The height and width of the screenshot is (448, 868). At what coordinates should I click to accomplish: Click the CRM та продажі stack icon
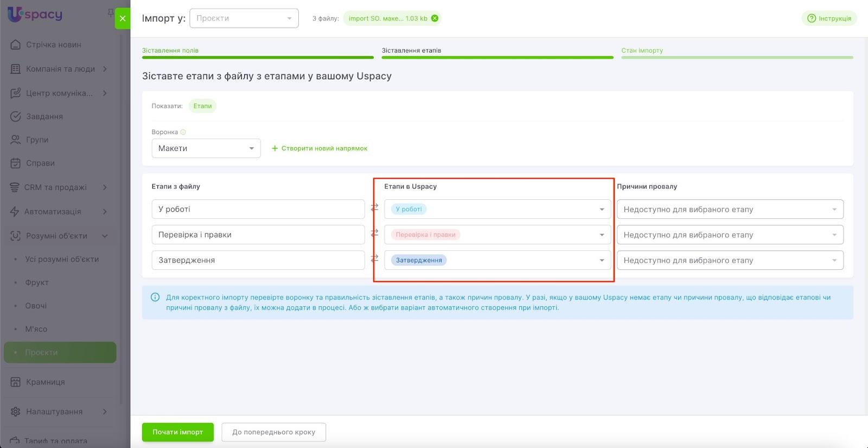click(15, 187)
